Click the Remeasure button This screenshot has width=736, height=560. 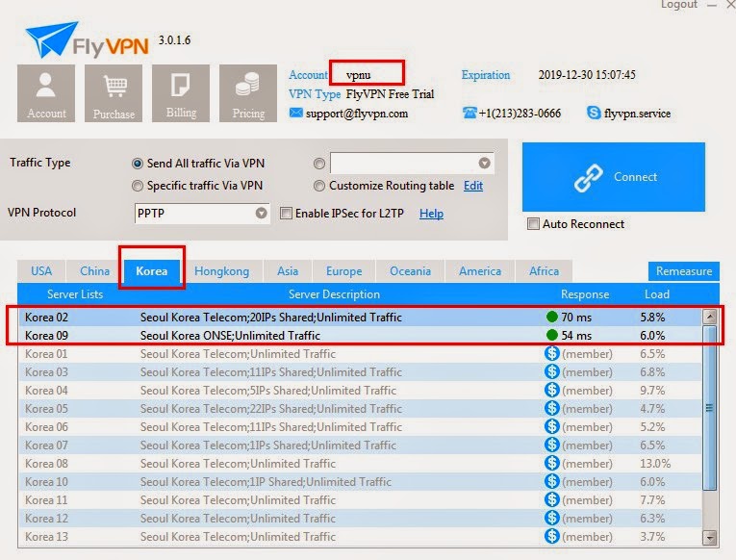coord(684,271)
